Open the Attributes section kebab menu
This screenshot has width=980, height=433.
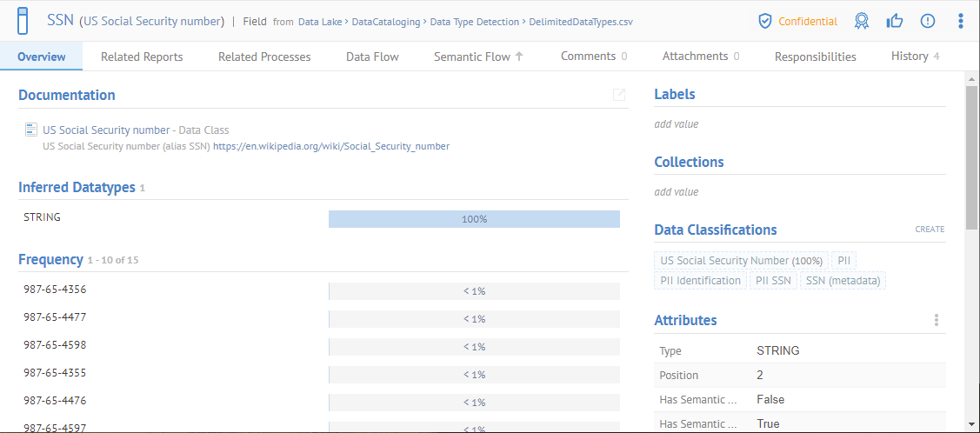coord(936,320)
